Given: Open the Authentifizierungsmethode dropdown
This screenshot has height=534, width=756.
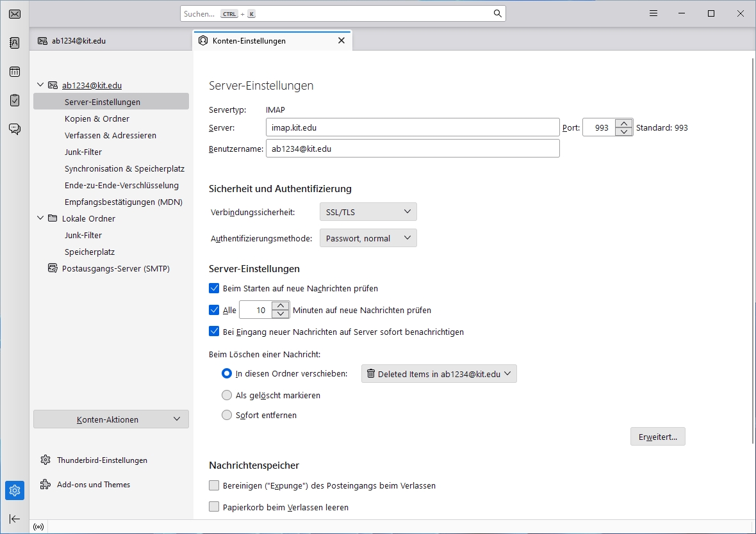Looking at the screenshot, I should click(x=368, y=239).
